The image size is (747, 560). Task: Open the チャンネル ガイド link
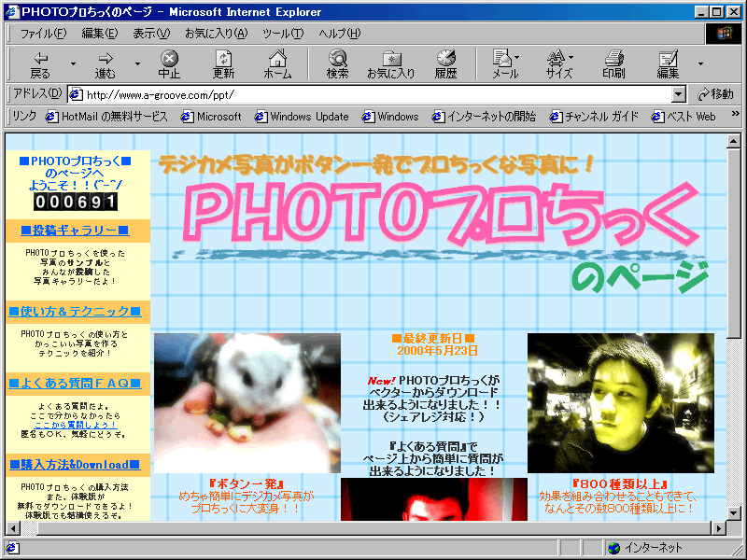click(x=594, y=117)
